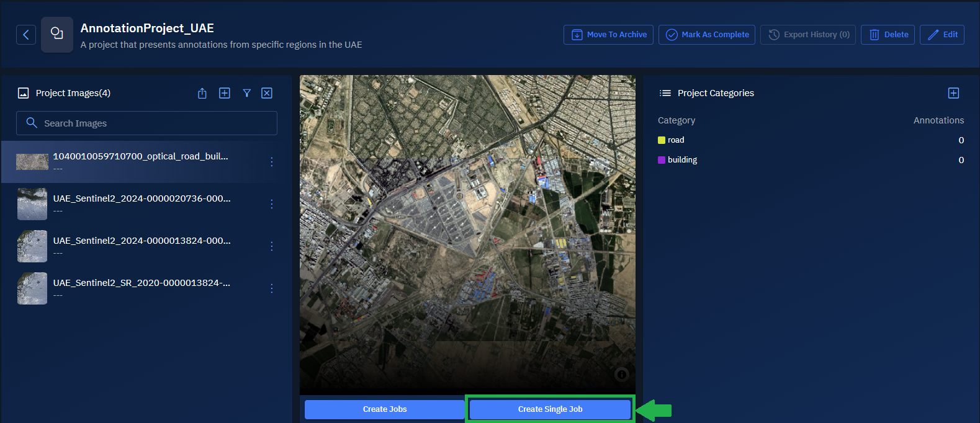
Task: Click the purple building category swatch
Action: click(662, 160)
